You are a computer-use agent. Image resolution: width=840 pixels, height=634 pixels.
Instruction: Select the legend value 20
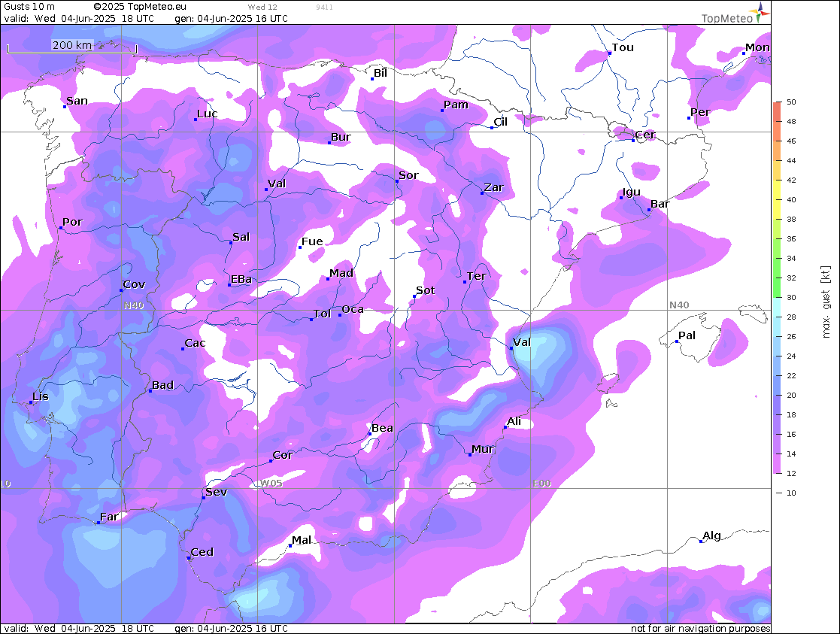tap(791, 395)
